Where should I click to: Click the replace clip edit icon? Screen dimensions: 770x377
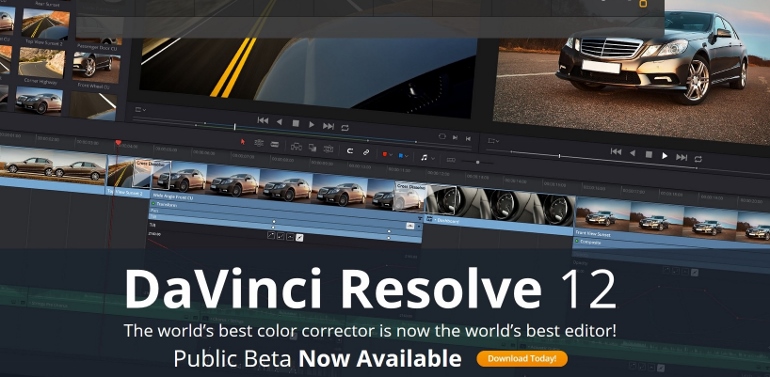[x=329, y=149]
